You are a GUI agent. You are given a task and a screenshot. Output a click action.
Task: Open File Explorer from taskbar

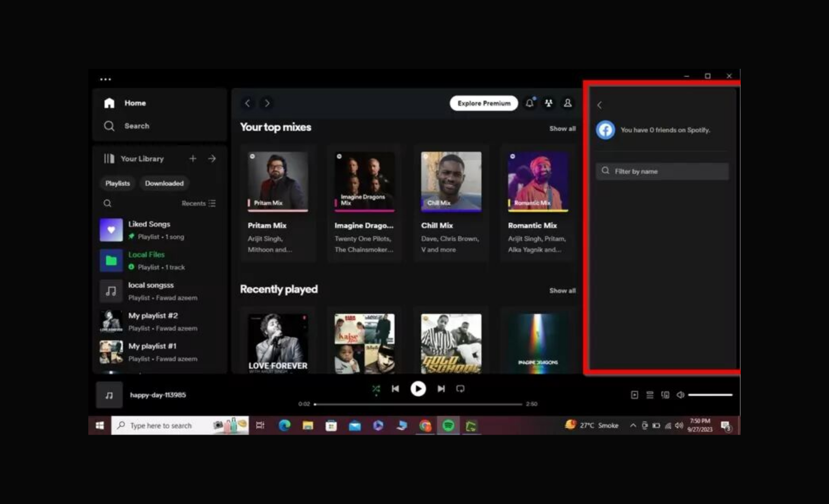tap(308, 425)
